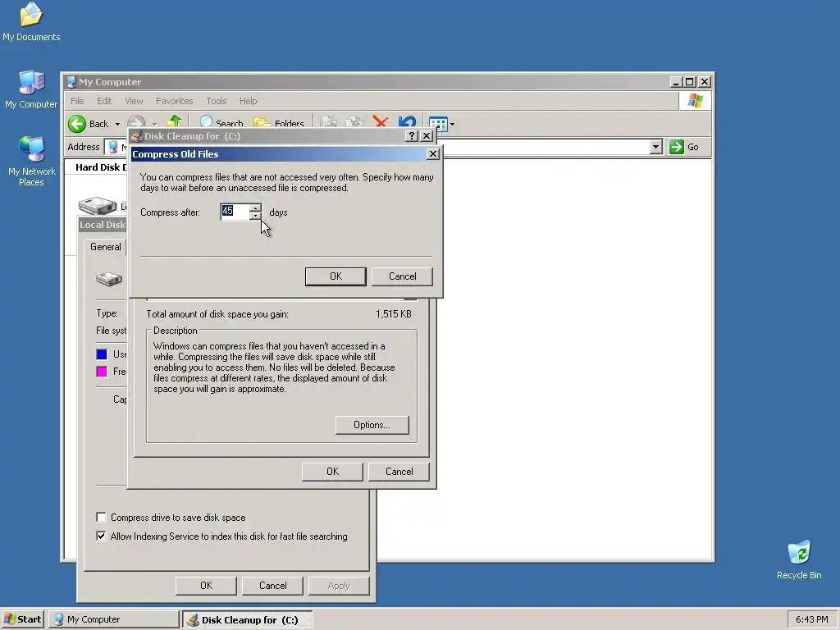Click the 1,515 KB disk space value
The image size is (840, 630).
[x=393, y=314]
